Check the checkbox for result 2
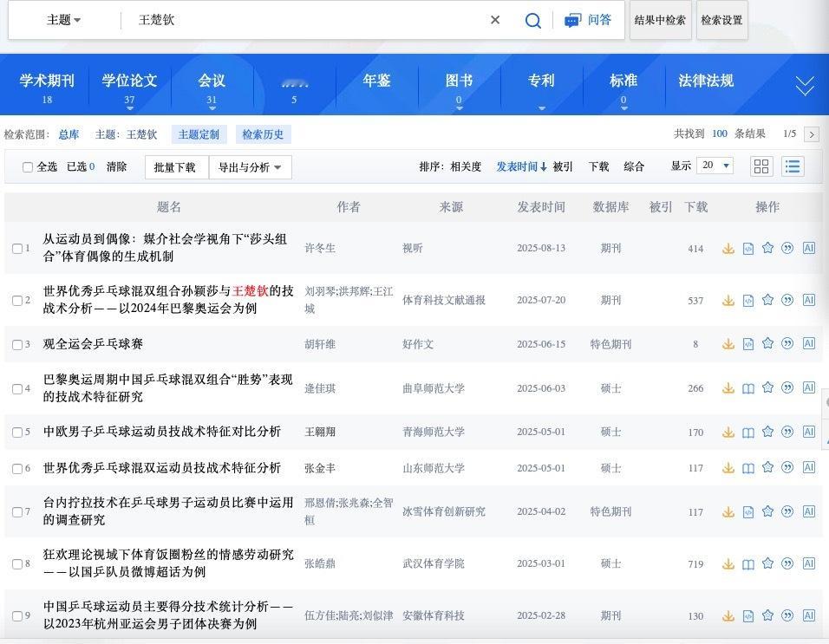829x644 pixels. click(x=17, y=301)
